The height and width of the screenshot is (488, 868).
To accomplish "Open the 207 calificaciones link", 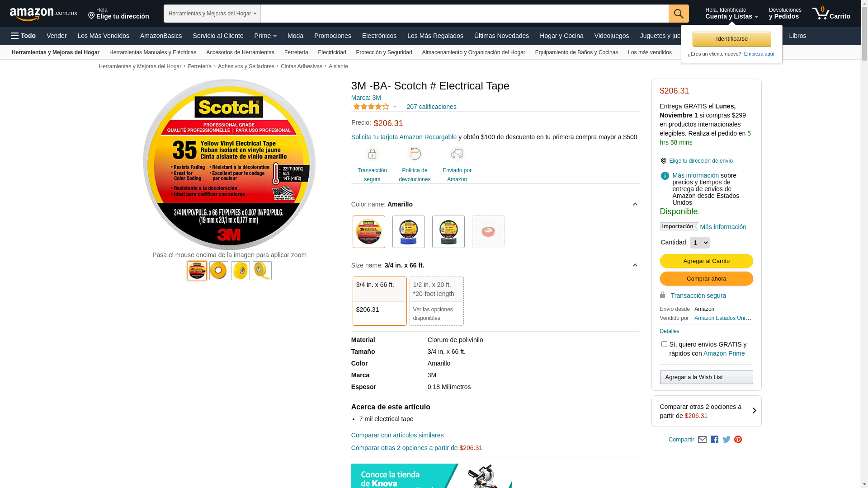I will point(431,107).
